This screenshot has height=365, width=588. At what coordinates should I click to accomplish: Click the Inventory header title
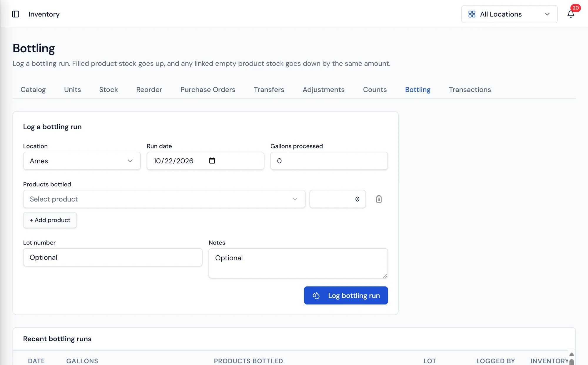click(x=44, y=14)
